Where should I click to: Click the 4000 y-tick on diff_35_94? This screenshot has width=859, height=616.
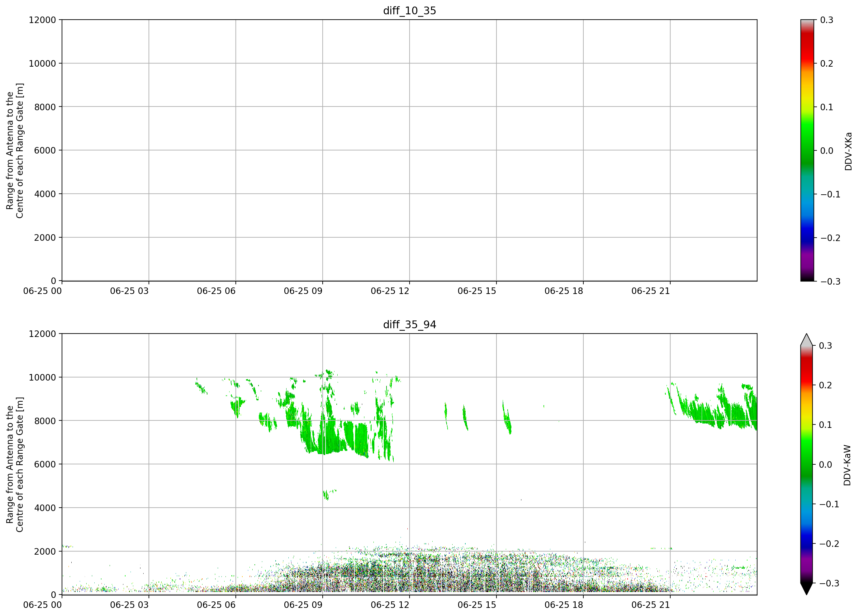45,508
